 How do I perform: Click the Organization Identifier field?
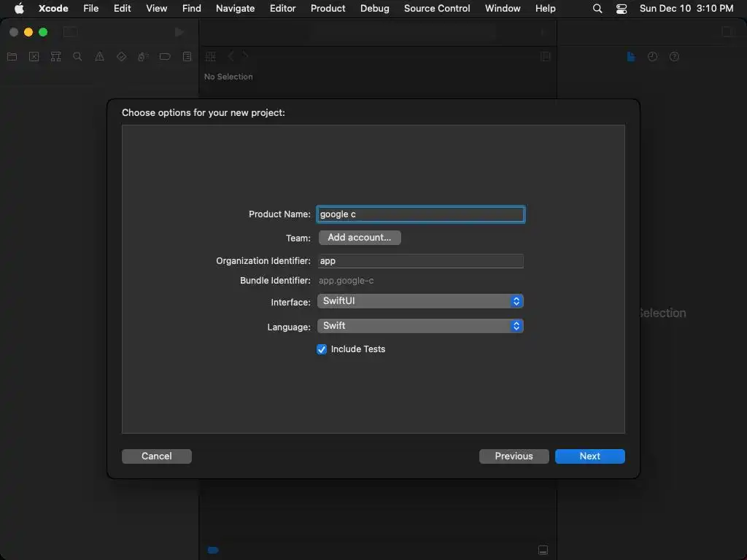(420, 261)
